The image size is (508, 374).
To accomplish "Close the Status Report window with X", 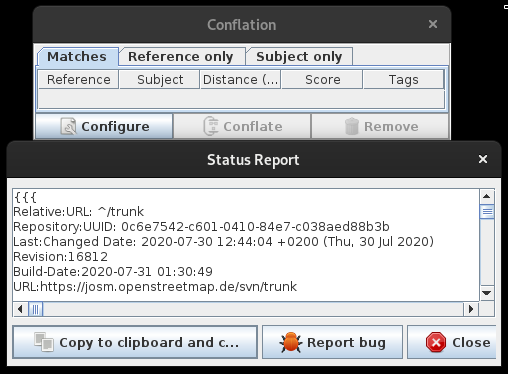I will [483, 159].
